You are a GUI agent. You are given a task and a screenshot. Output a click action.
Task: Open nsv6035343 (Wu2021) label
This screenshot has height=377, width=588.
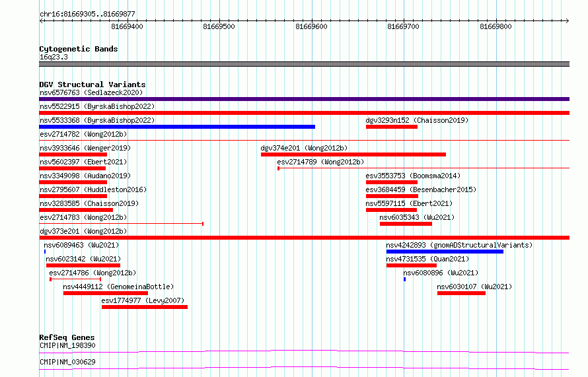[x=417, y=217]
